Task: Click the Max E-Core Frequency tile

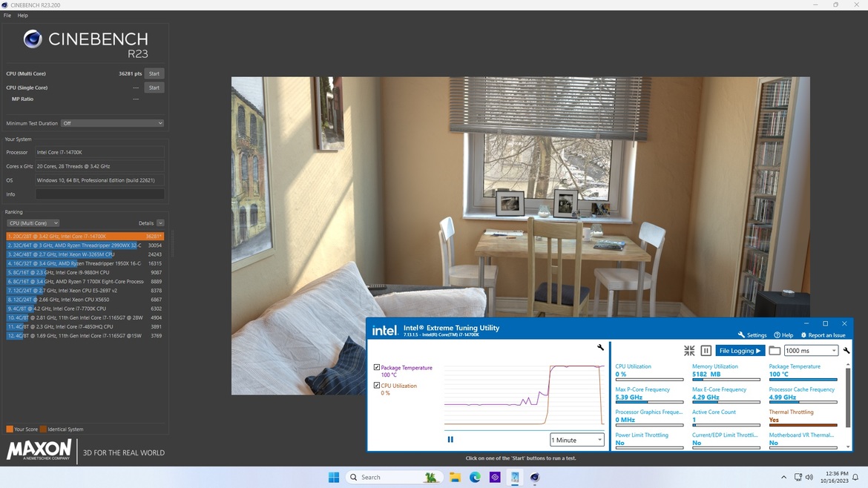Action: [x=726, y=395]
